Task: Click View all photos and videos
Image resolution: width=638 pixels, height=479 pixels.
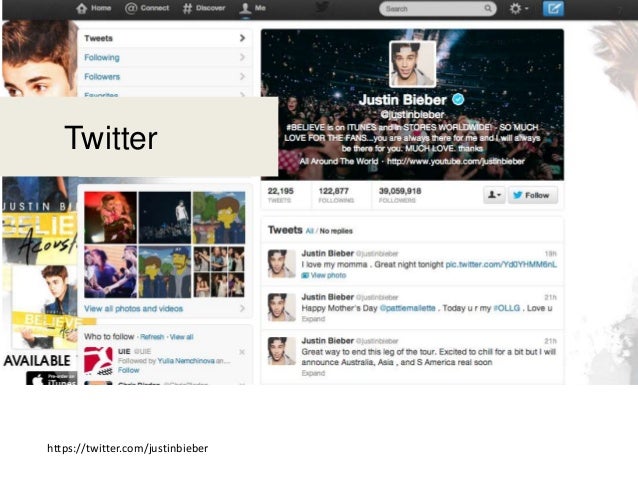Action: click(133, 308)
